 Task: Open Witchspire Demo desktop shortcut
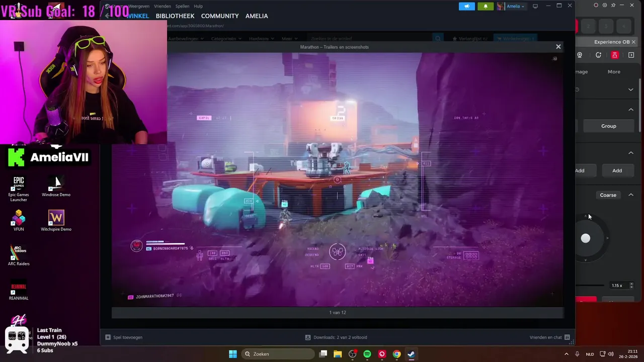click(56, 220)
